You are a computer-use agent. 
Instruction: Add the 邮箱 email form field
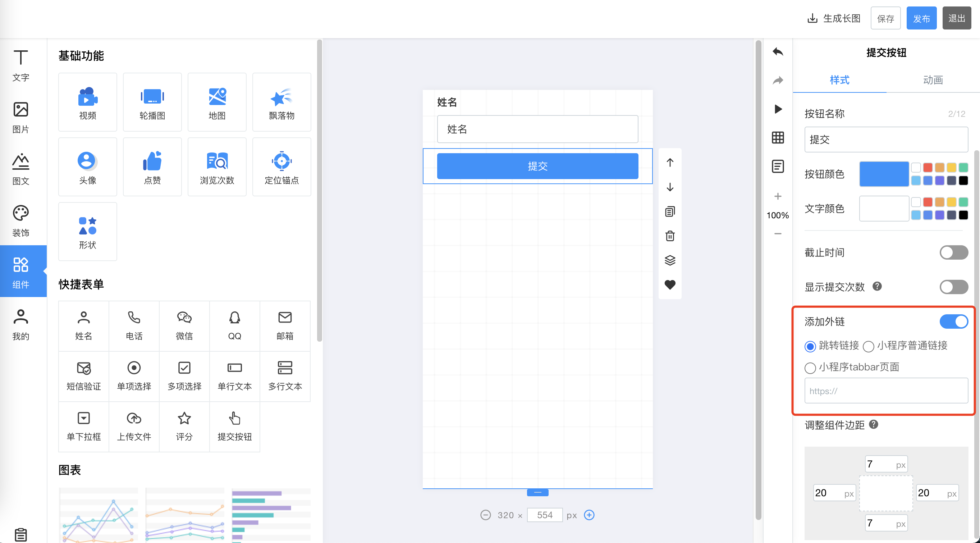pyautogui.click(x=285, y=326)
